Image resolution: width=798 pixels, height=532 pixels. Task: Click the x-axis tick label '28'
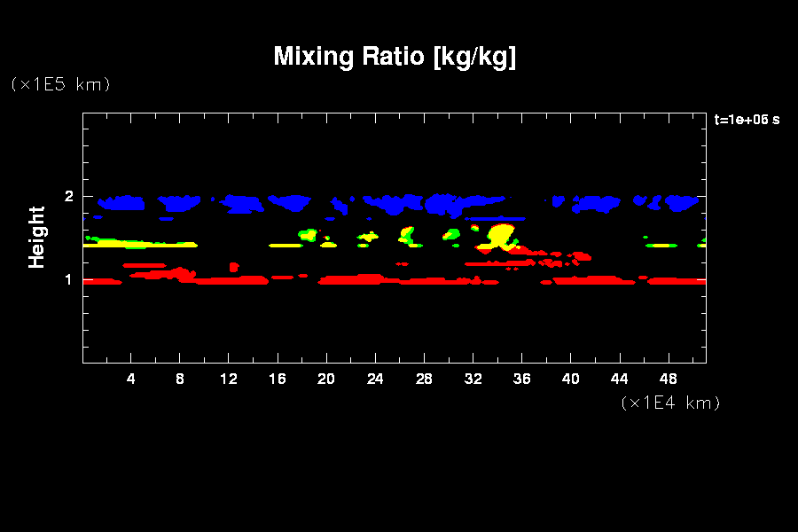[x=424, y=379]
